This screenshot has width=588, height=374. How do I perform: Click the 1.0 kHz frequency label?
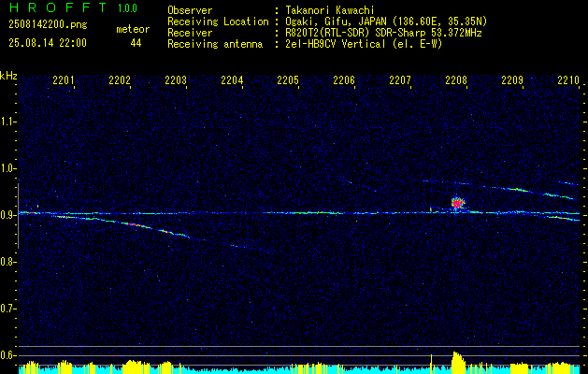[7, 168]
